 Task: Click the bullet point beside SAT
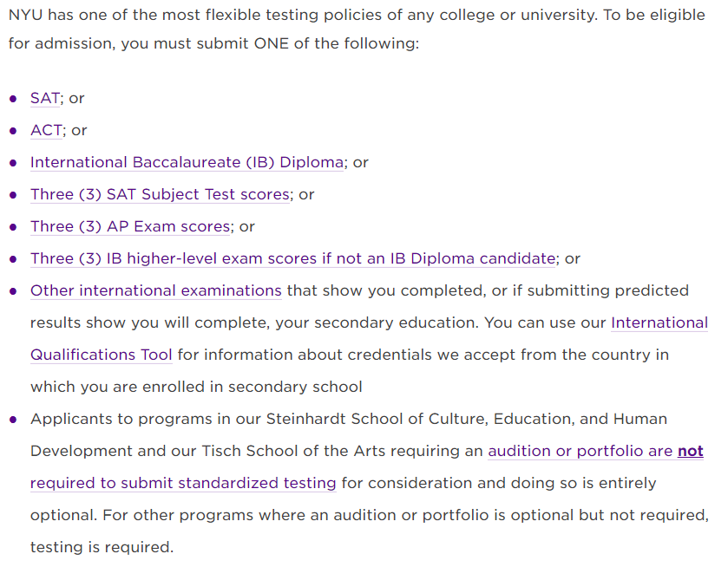(13, 99)
